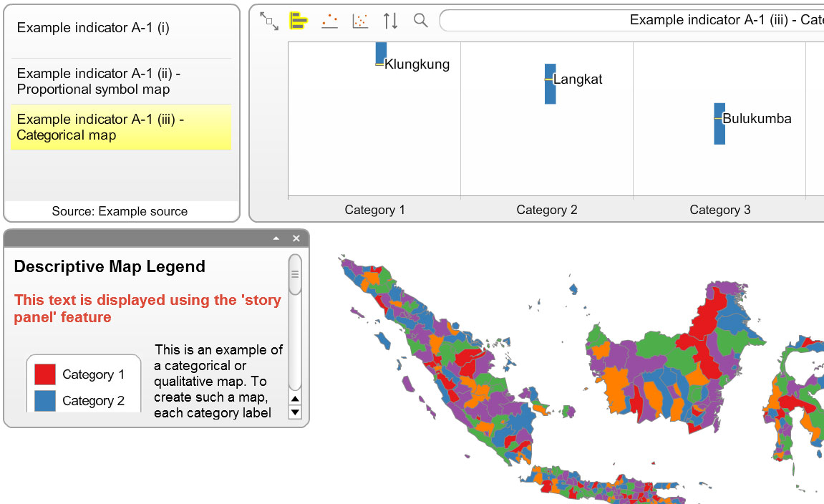Click the Descriptive Map Legend heading
The image size is (824, 504).
pos(110,266)
